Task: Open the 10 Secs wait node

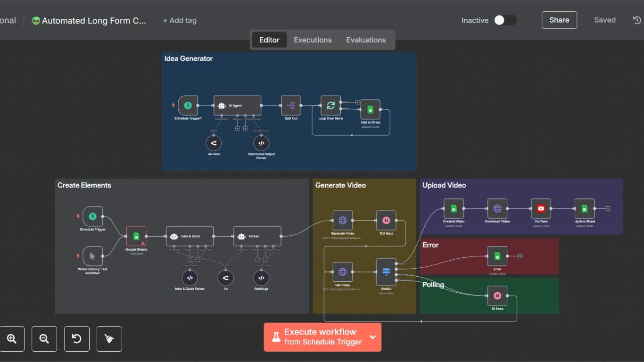Action: pos(497,296)
